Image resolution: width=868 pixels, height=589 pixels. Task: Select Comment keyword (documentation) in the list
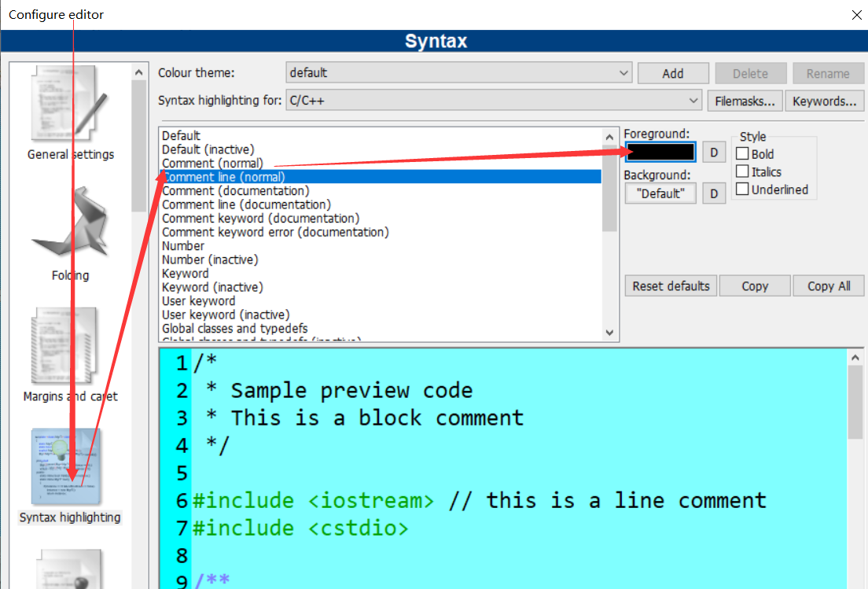[x=381, y=218]
